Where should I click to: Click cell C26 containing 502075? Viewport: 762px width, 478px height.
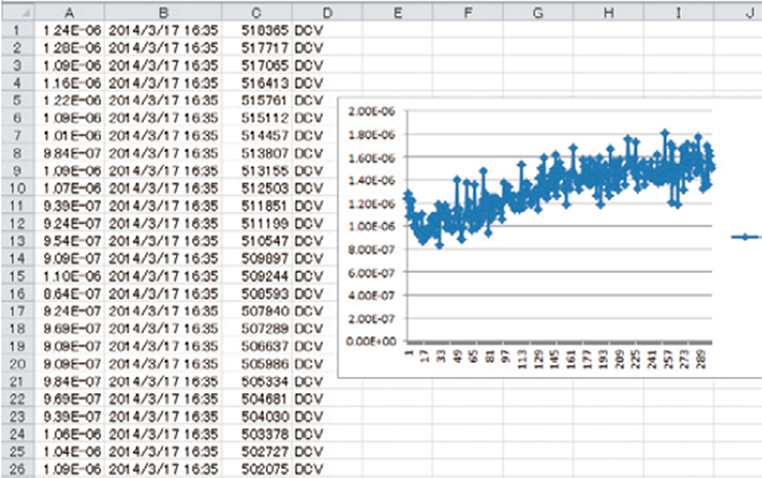257,469
